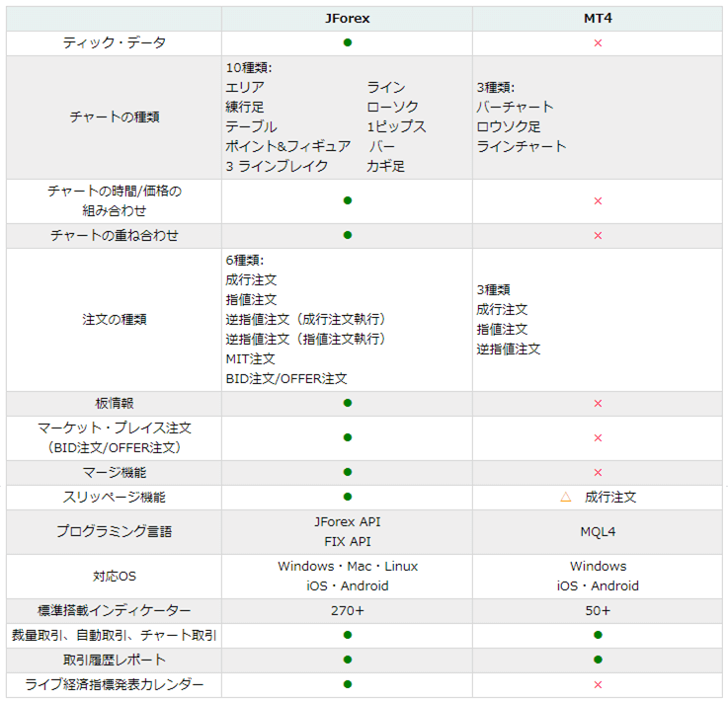Click バーチャート in MT4 column
This screenshot has width=728, height=701.
(x=515, y=108)
